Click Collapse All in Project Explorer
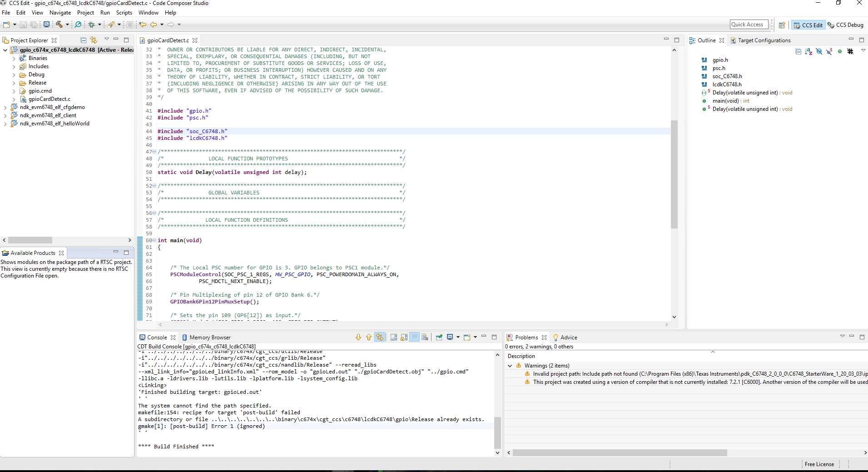The height and width of the screenshot is (472, 868). pos(83,40)
